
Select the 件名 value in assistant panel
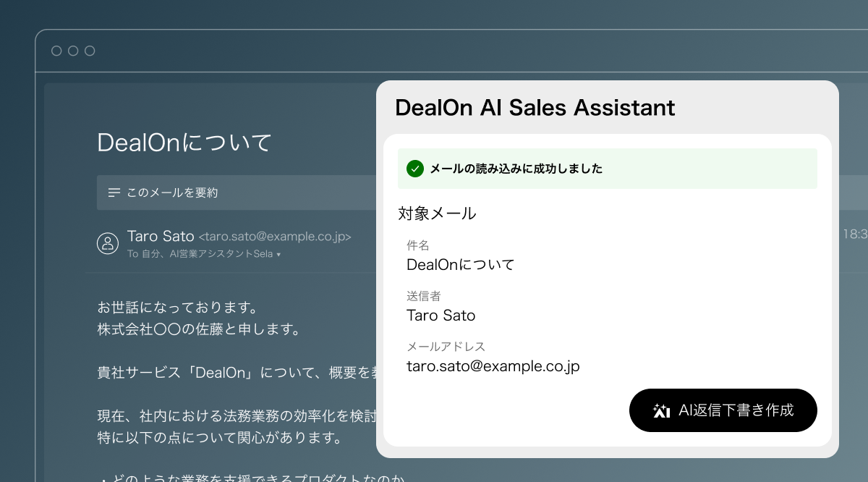(x=460, y=265)
